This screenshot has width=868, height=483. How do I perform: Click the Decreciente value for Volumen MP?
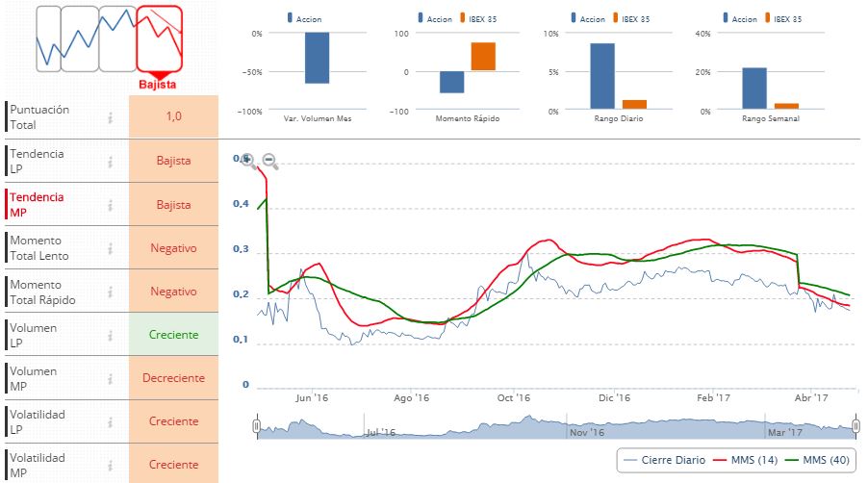pyautogui.click(x=174, y=378)
